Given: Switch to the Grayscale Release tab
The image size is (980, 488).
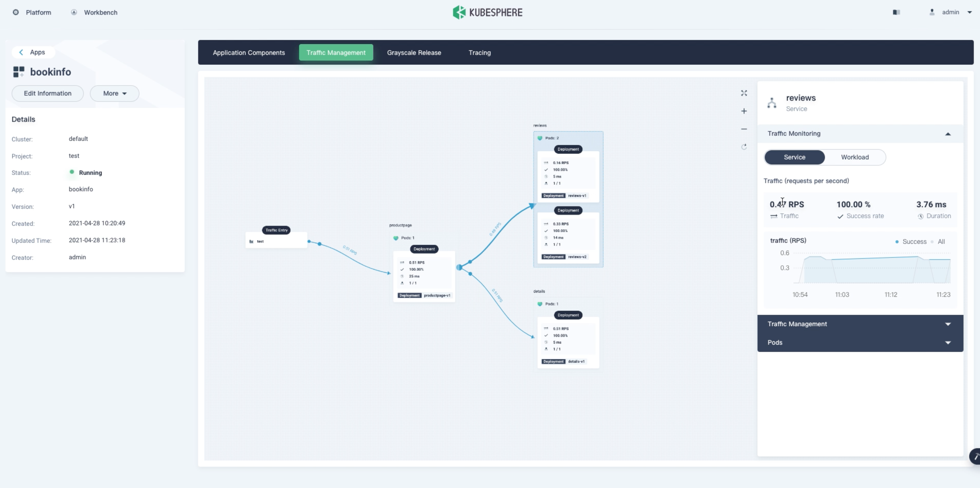Looking at the screenshot, I should [x=414, y=53].
